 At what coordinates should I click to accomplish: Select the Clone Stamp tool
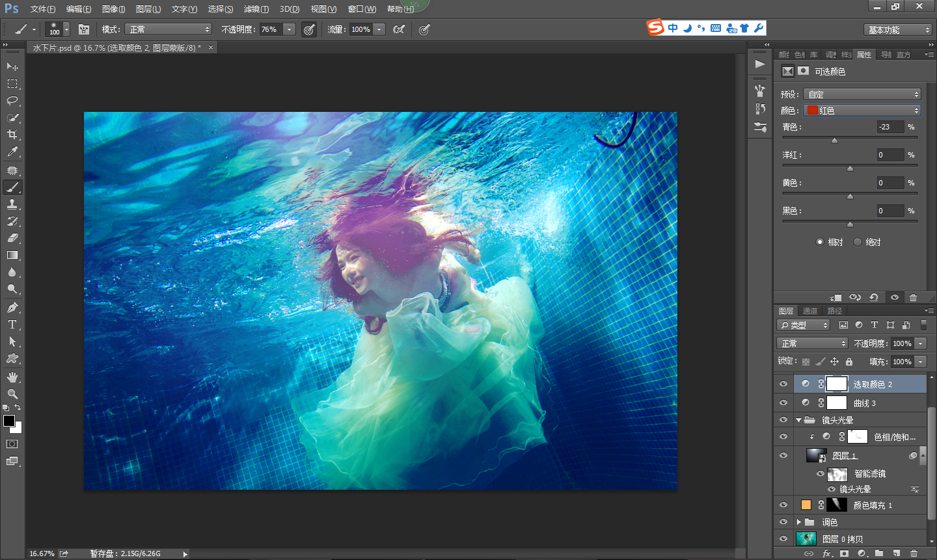tap(12, 204)
